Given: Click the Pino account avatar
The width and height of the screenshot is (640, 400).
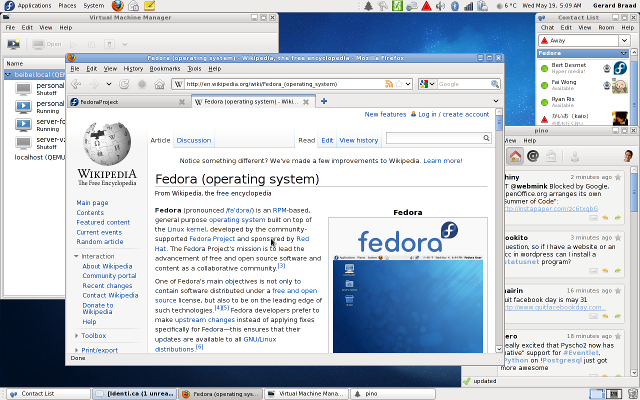Looking at the screenshot, I should coord(629,156).
